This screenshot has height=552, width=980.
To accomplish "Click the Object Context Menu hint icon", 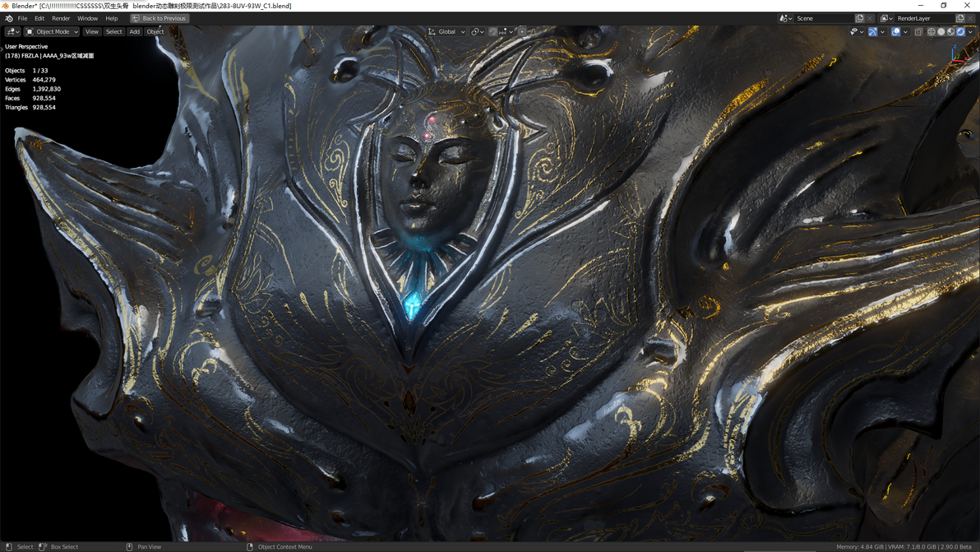I will 250,546.
